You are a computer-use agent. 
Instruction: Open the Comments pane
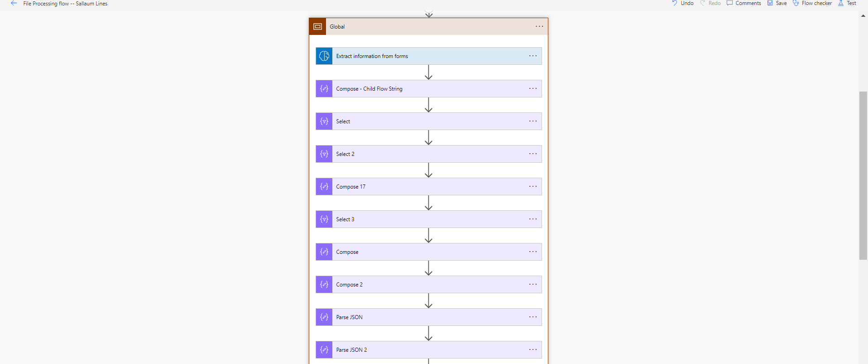[x=744, y=3]
